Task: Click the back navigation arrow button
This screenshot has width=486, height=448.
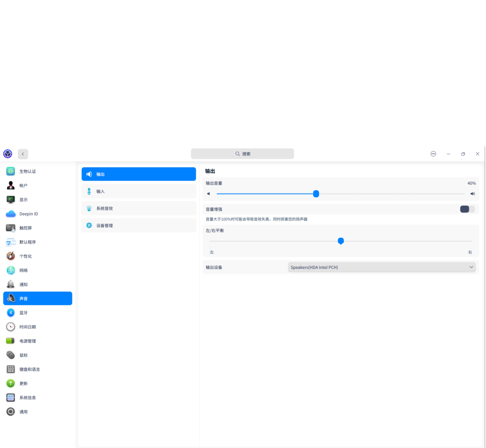Action: tap(23, 154)
